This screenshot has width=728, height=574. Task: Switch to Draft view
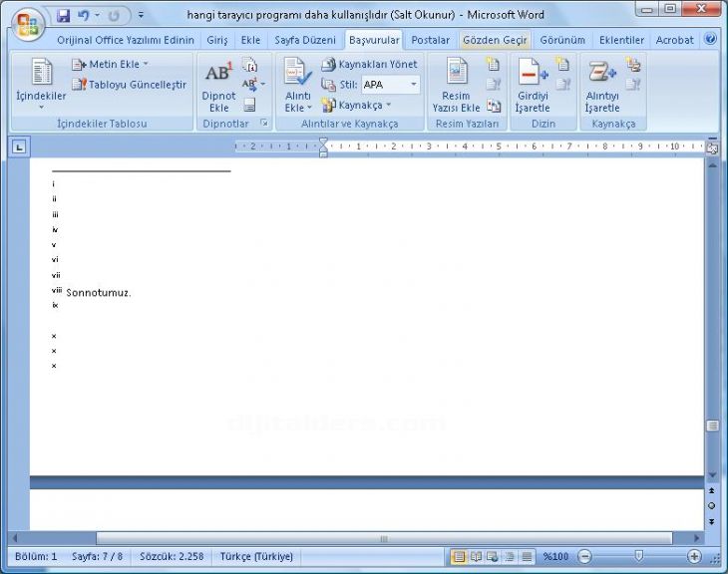click(x=527, y=556)
